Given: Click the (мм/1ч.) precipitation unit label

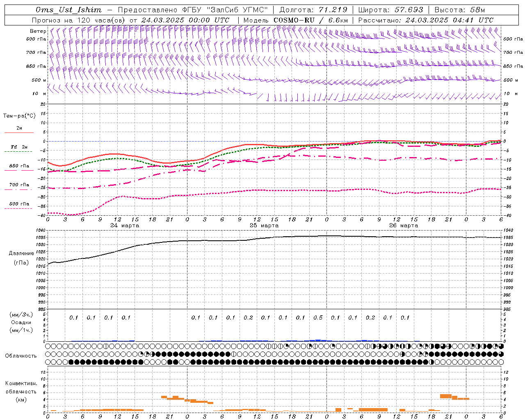Looking at the screenshot, I should coord(21,330).
